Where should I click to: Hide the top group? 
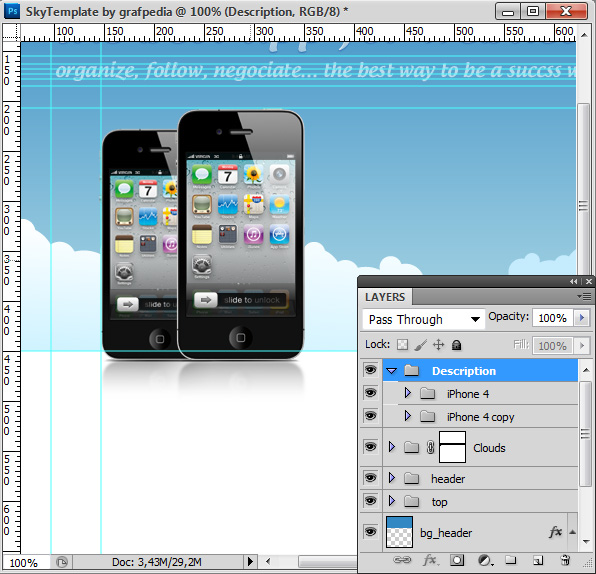371,501
